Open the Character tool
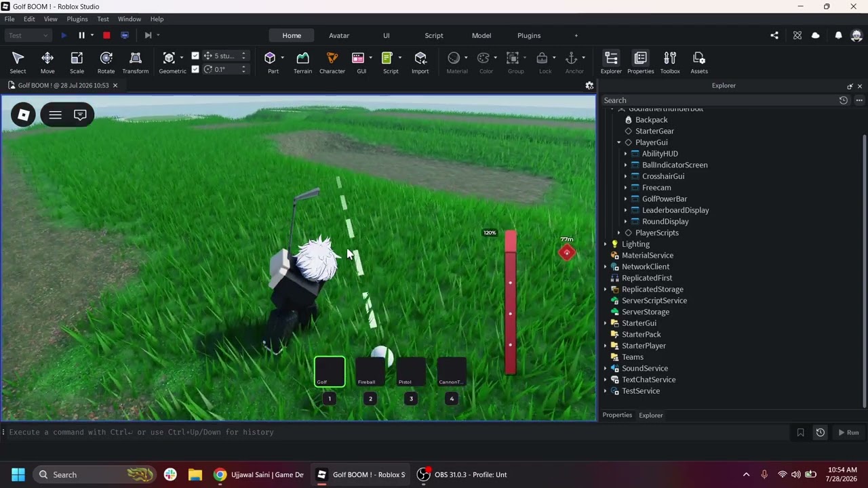Screen dimensions: 868x488 coord(332,62)
